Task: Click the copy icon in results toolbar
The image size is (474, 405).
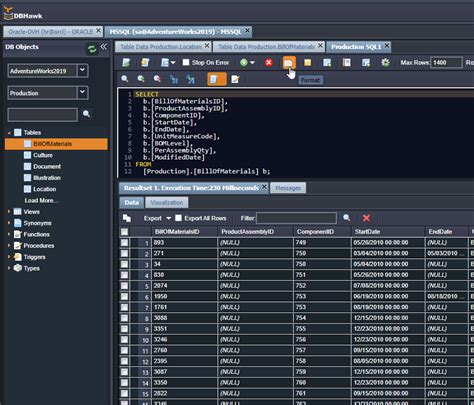Action: click(x=127, y=218)
